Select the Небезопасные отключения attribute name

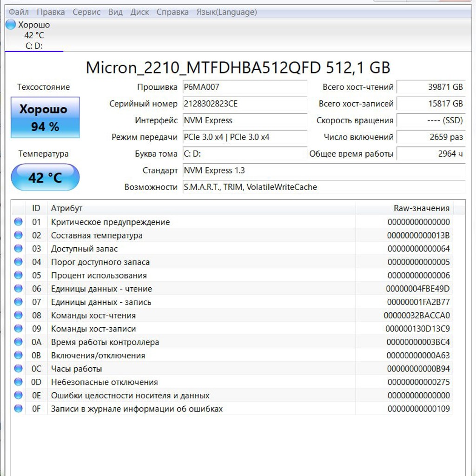click(x=105, y=383)
